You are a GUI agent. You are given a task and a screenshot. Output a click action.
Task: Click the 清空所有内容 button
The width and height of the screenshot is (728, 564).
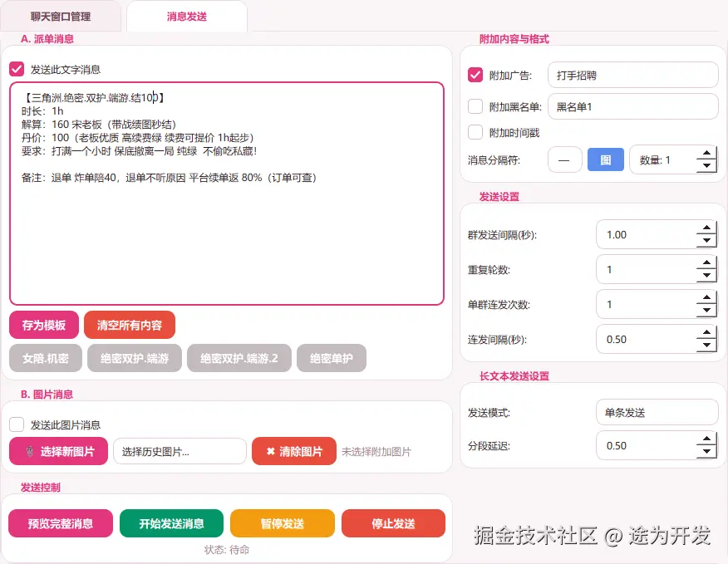point(130,325)
